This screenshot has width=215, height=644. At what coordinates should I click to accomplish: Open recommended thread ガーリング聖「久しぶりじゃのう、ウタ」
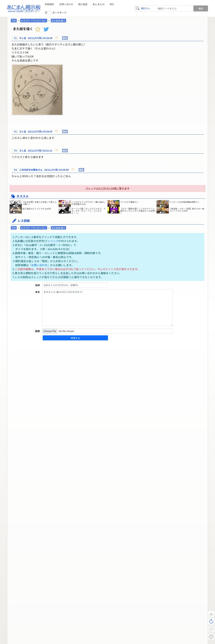point(88,211)
